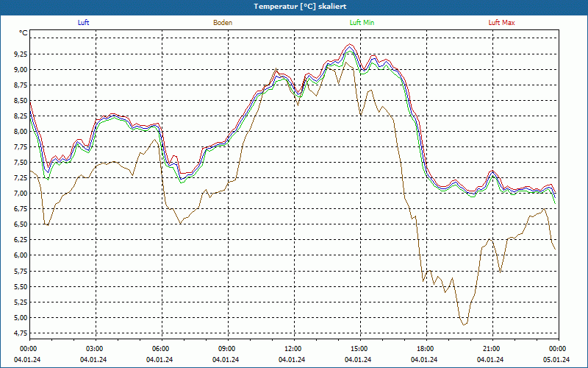Viewport: 588px width, 368px height.
Task: Click the 8,50 y-axis value
Action: pos(21,101)
